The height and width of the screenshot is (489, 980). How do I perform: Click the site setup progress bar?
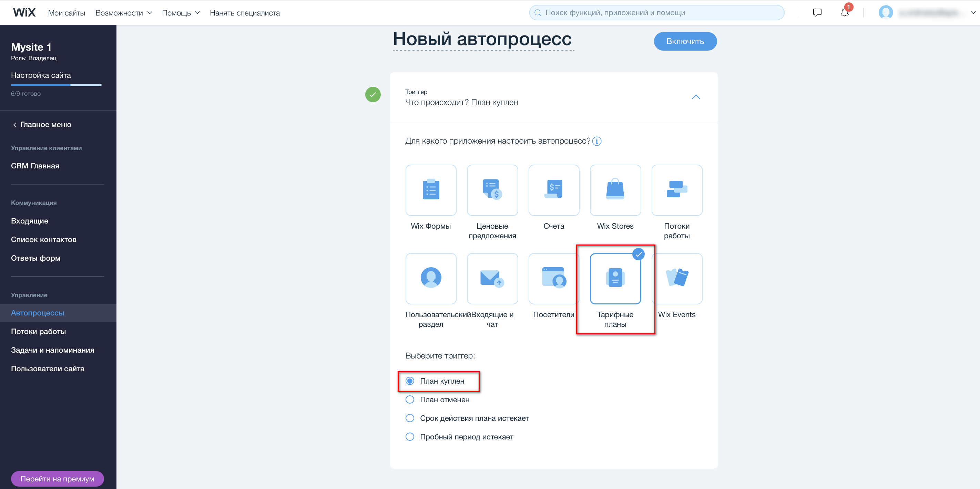[x=56, y=85]
